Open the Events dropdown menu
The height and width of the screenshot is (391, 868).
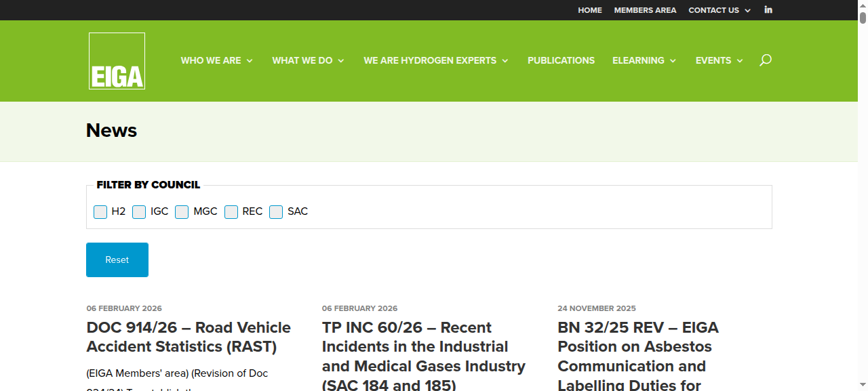pos(719,60)
